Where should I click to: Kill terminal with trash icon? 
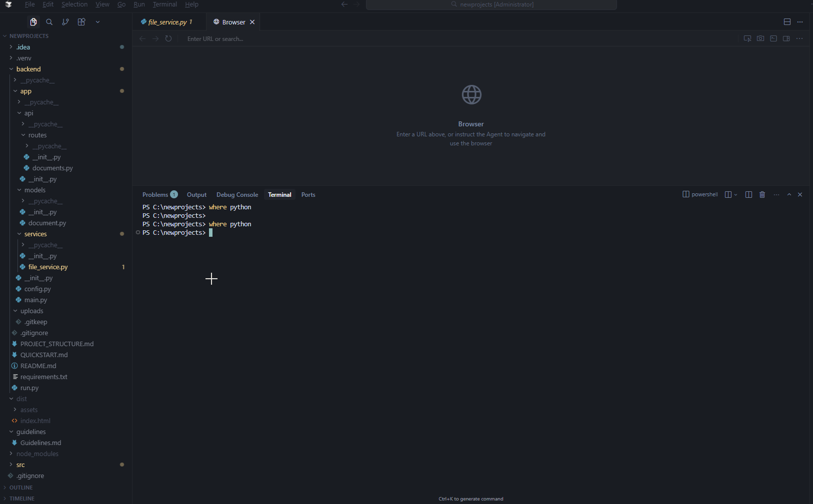point(762,195)
